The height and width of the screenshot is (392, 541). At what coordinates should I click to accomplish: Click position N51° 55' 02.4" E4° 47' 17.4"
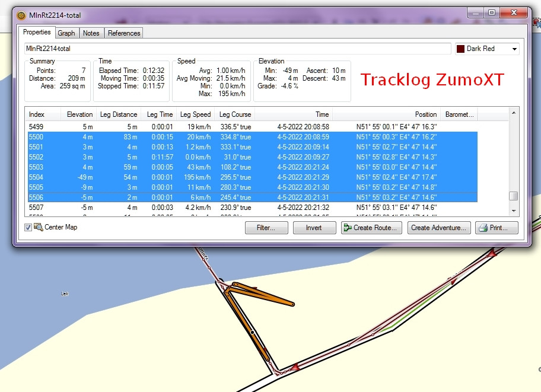point(396,177)
